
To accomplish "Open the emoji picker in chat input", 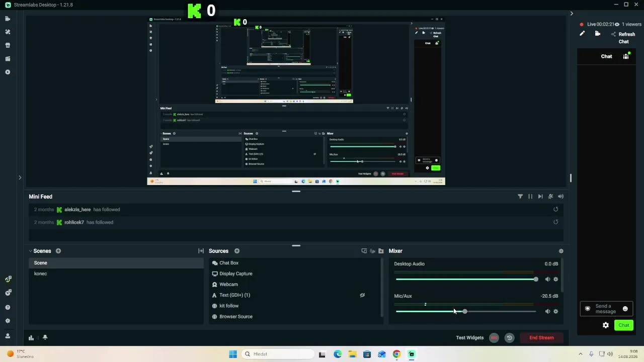I will point(625,309).
